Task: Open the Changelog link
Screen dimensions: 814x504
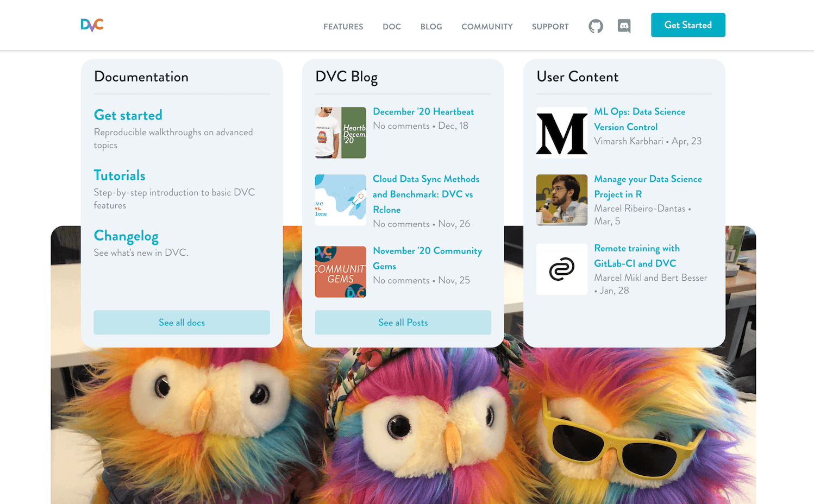Action: click(126, 236)
